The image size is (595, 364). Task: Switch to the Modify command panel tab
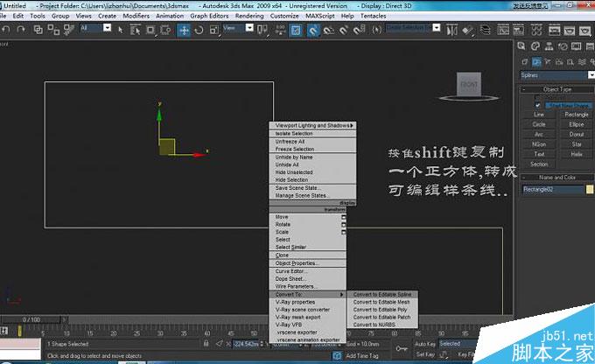(535, 46)
